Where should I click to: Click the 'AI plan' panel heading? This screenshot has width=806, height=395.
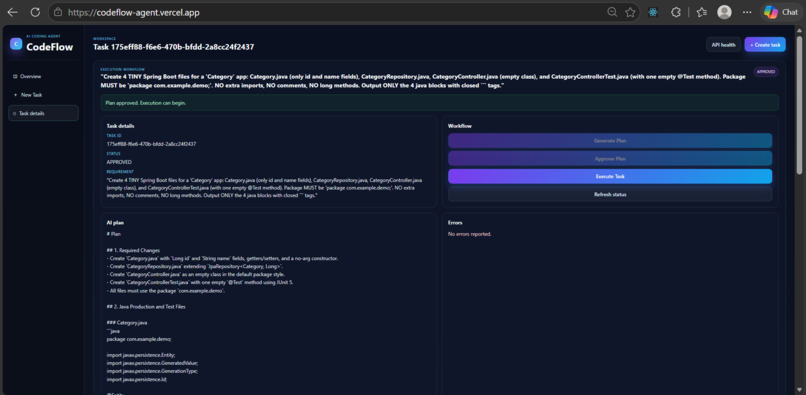tap(115, 223)
